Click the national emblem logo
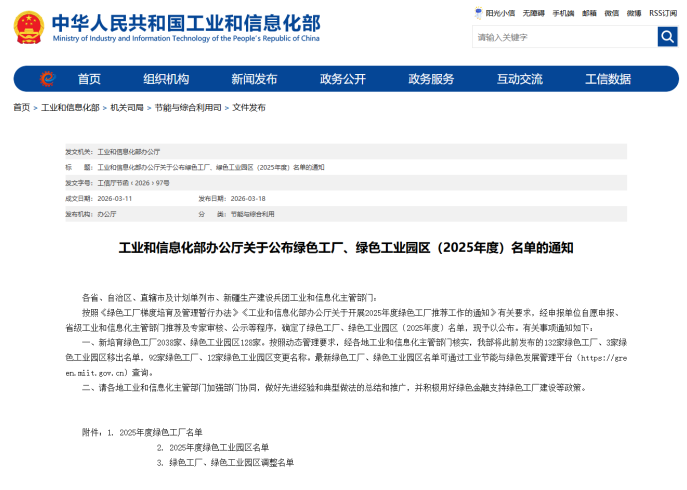Viewport: 687px width, 490px height. click(x=28, y=29)
